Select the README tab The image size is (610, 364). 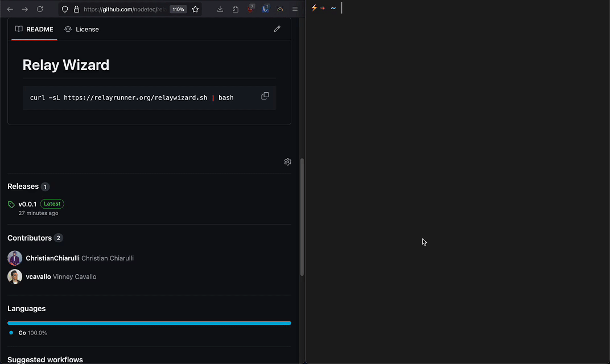point(34,29)
